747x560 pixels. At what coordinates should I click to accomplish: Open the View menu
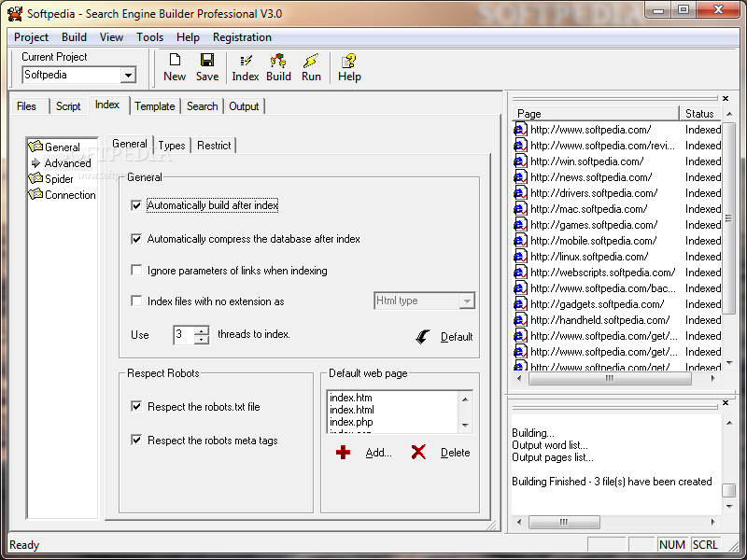[111, 37]
